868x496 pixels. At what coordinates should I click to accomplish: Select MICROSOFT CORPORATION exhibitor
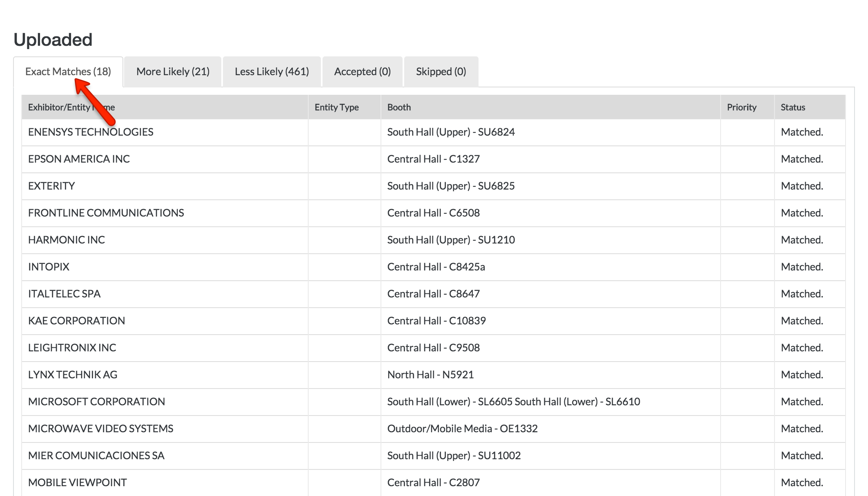pyautogui.click(x=96, y=402)
